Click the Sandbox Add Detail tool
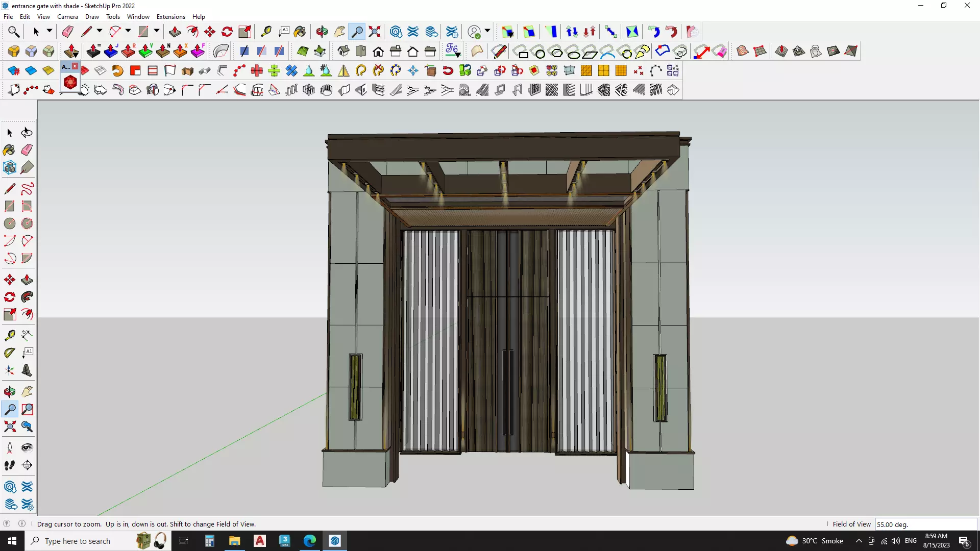The image size is (980, 551). tap(834, 51)
